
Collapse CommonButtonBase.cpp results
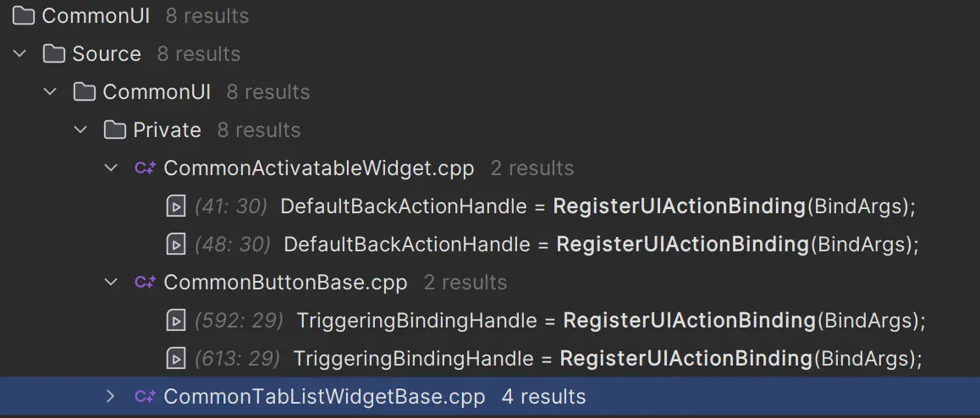(x=110, y=283)
